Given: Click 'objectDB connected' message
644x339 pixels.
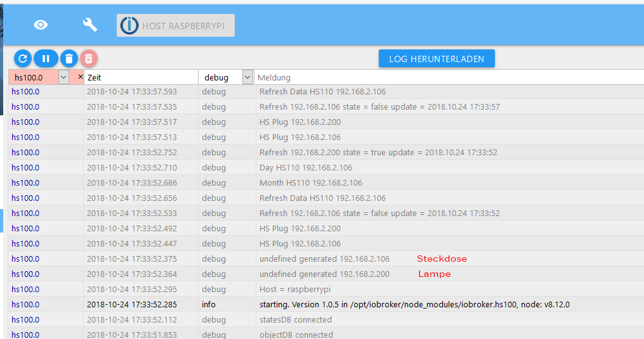Looking at the screenshot, I should click(296, 335).
